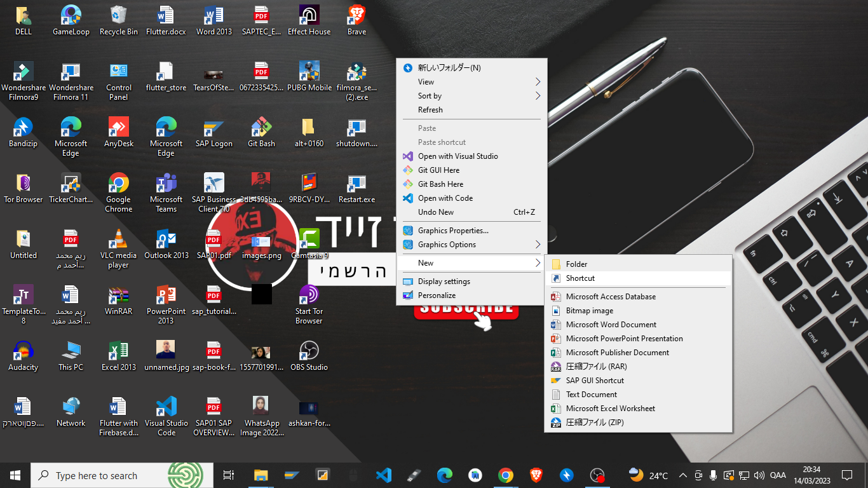Viewport: 868px width, 488px height.
Task: Select the Wondershare Filmora9 shortcut
Action: 24,81
